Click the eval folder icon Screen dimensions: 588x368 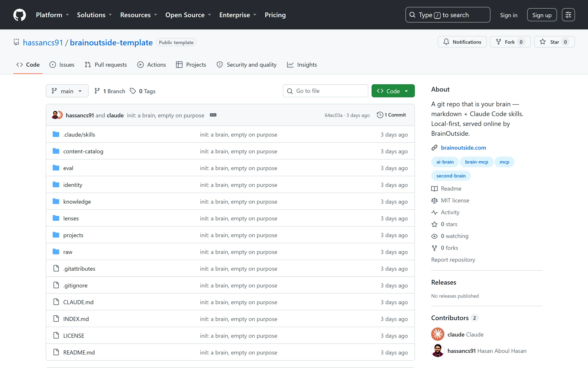pyautogui.click(x=56, y=168)
